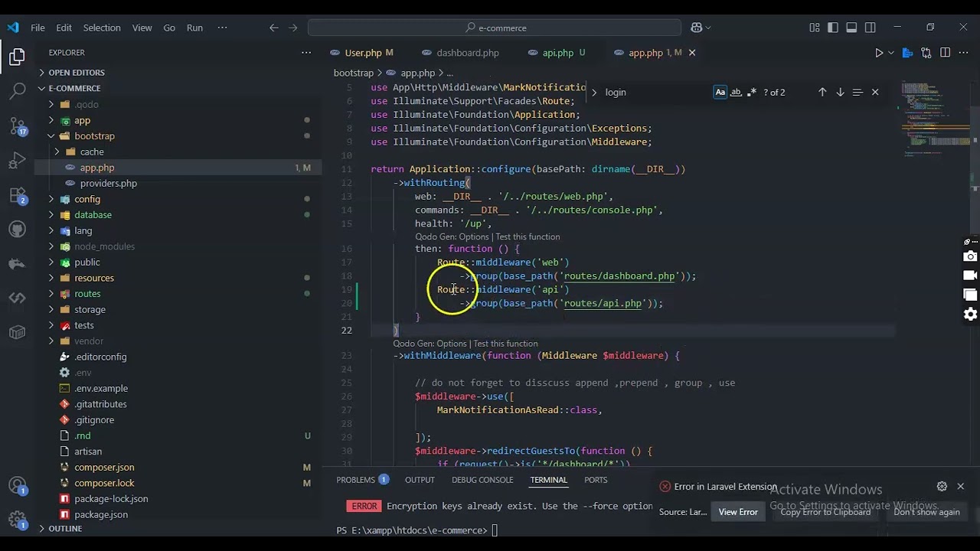Viewport: 980px width, 551px height.
Task: Open the Selection menu
Action: click(102, 28)
